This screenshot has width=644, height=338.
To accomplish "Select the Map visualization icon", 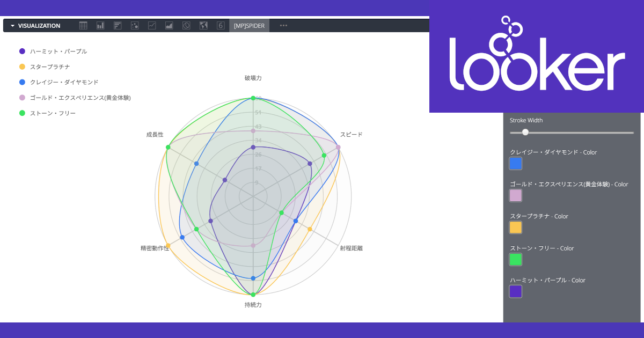I will (x=203, y=25).
